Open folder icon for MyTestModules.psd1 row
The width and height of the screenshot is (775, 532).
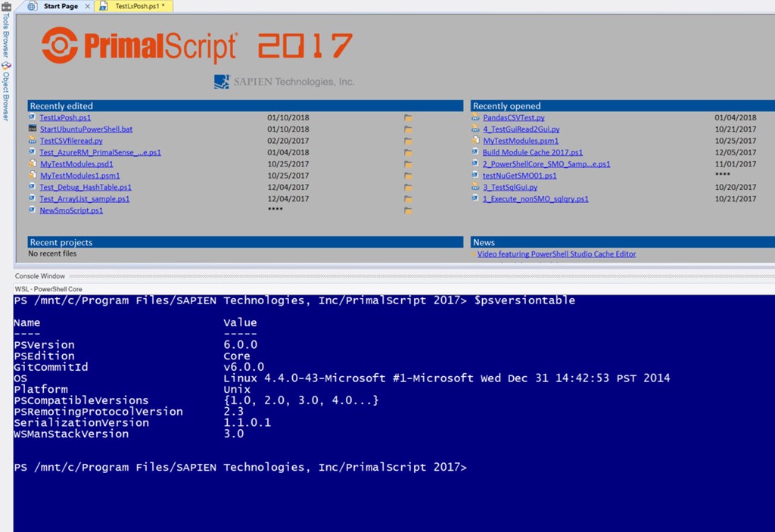pos(408,164)
